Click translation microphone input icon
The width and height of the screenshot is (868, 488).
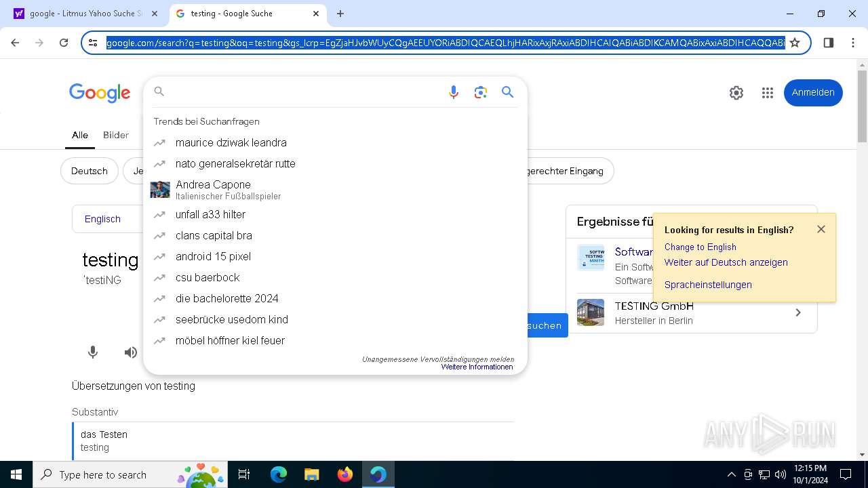[93, 352]
